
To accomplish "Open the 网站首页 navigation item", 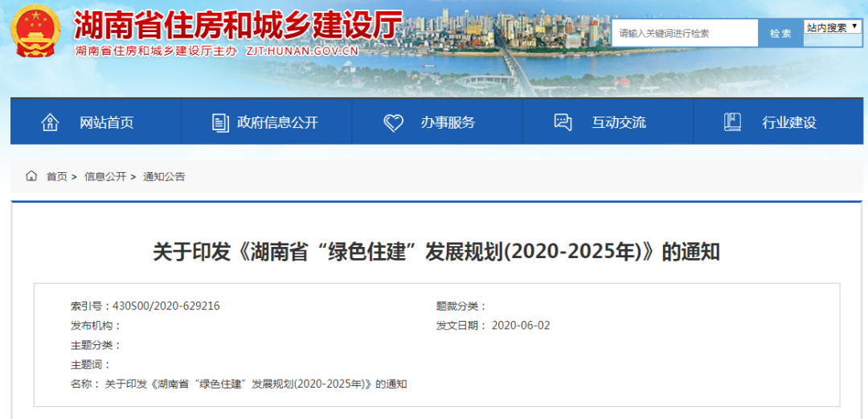I will click(x=96, y=122).
